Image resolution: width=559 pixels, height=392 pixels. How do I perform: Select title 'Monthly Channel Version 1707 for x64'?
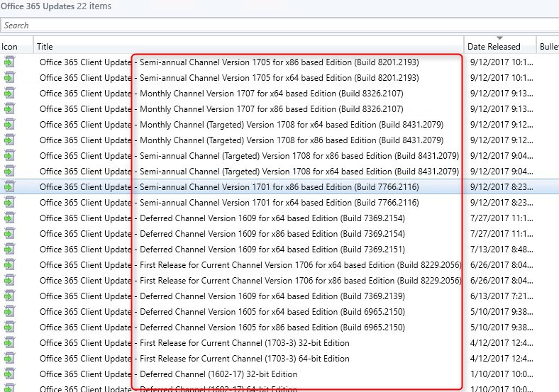221,94
